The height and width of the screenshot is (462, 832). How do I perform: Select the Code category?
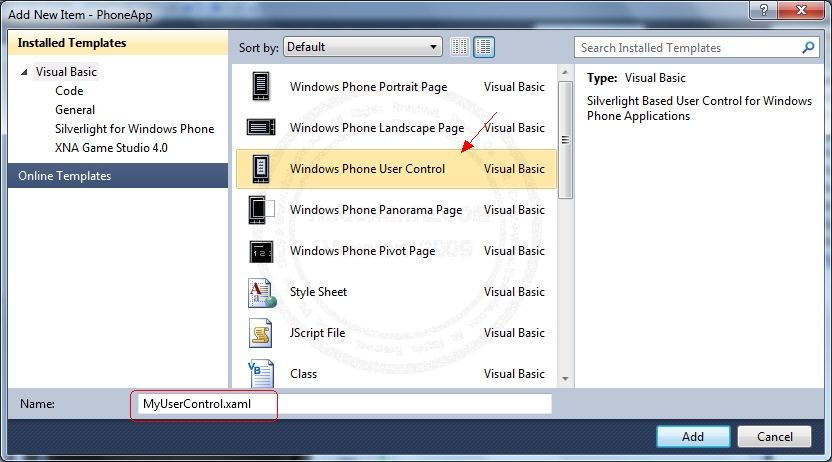click(69, 91)
